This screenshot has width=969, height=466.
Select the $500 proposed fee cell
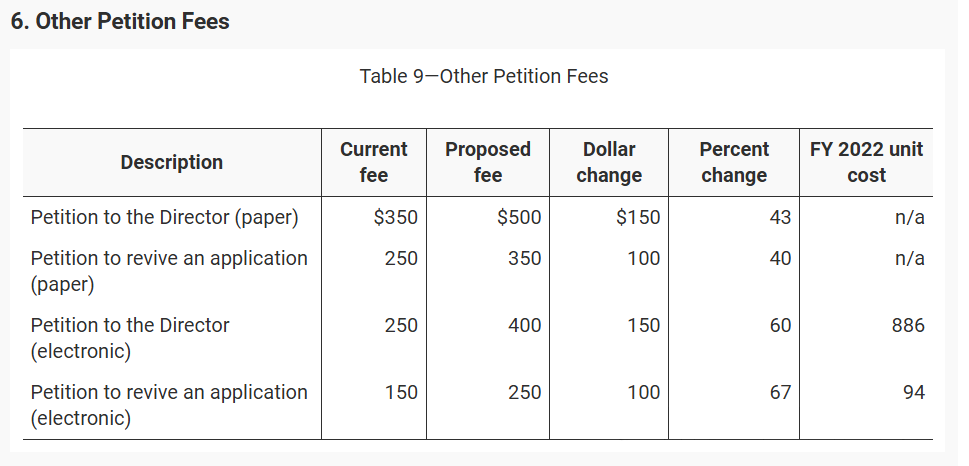click(x=519, y=217)
